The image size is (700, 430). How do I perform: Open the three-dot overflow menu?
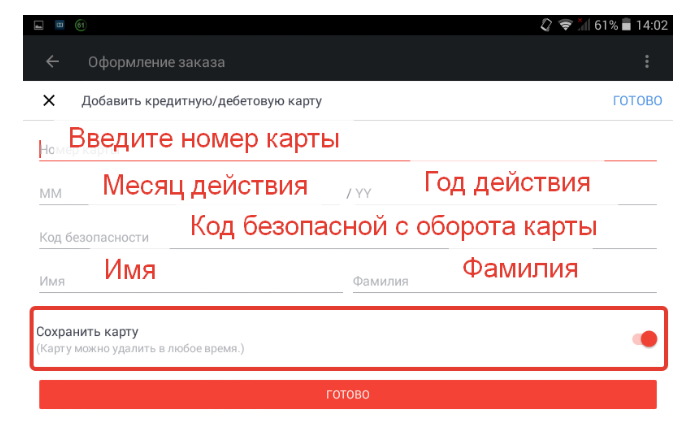point(646,62)
